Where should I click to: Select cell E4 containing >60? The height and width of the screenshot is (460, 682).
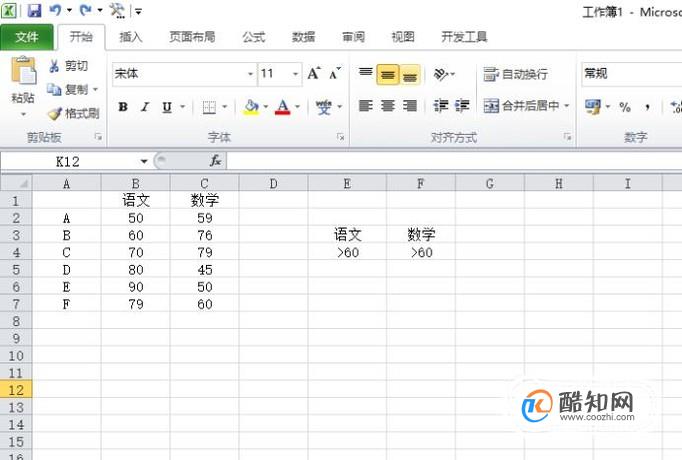(348, 252)
